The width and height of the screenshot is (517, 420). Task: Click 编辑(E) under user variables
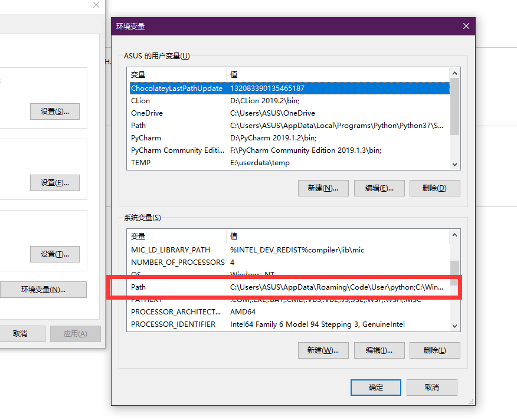(379, 188)
